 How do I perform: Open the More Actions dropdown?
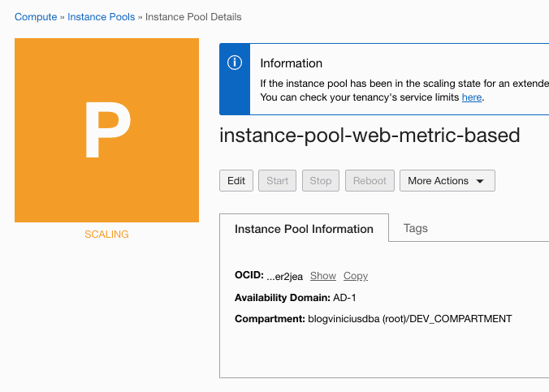(x=447, y=181)
